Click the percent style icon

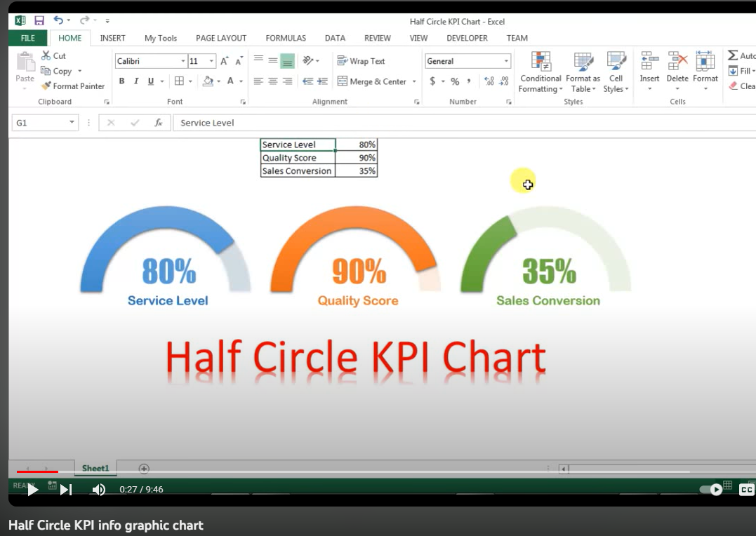455,81
